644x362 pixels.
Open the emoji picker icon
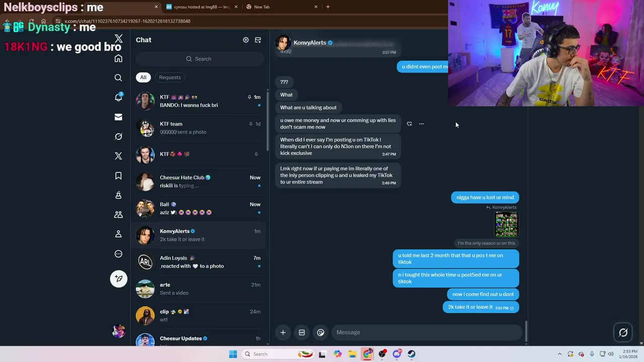(320, 332)
